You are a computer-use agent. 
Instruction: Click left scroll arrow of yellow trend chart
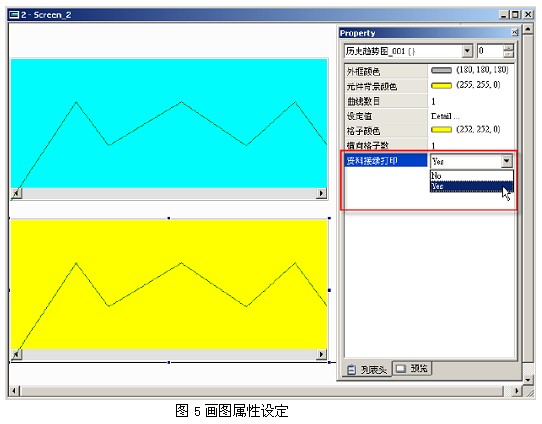tap(17, 354)
